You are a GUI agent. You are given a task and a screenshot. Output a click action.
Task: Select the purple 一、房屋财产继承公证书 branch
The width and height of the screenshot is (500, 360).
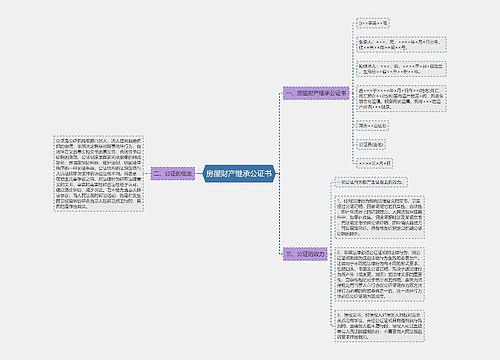(x=316, y=93)
